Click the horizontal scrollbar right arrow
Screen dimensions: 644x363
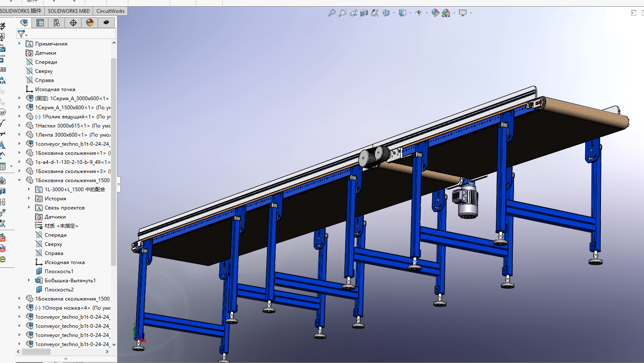click(107, 351)
